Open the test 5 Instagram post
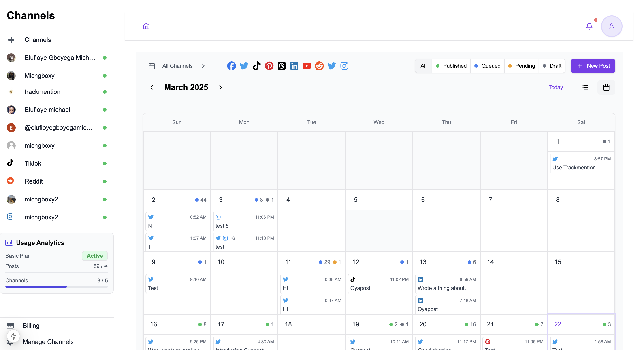644x350 pixels. [244, 221]
